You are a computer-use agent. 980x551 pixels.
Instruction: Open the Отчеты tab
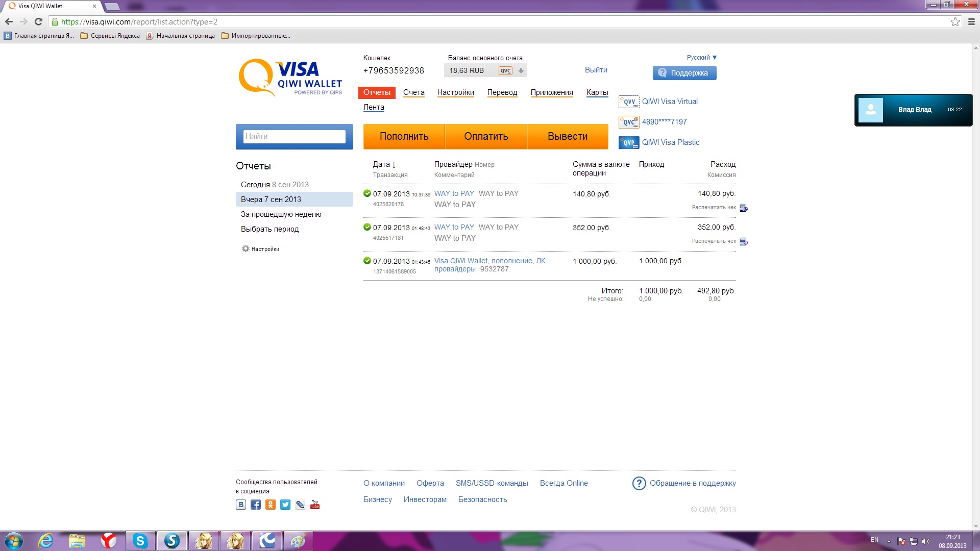pos(377,92)
